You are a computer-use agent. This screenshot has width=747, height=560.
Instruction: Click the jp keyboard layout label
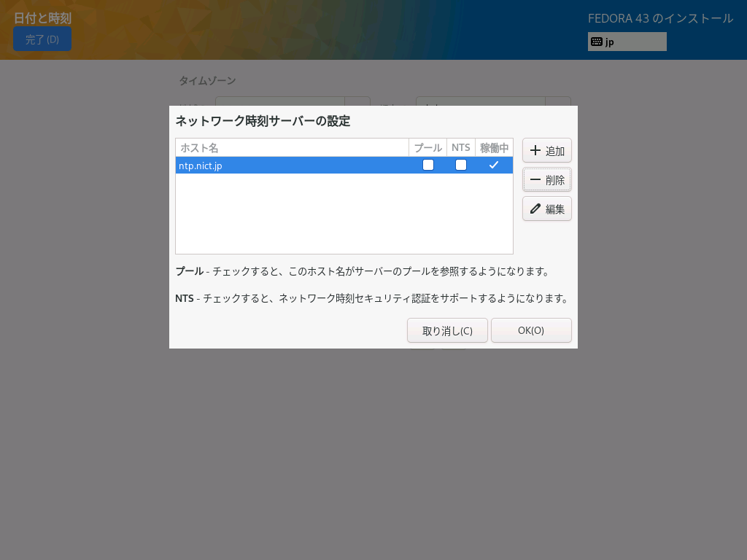tap(610, 42)
